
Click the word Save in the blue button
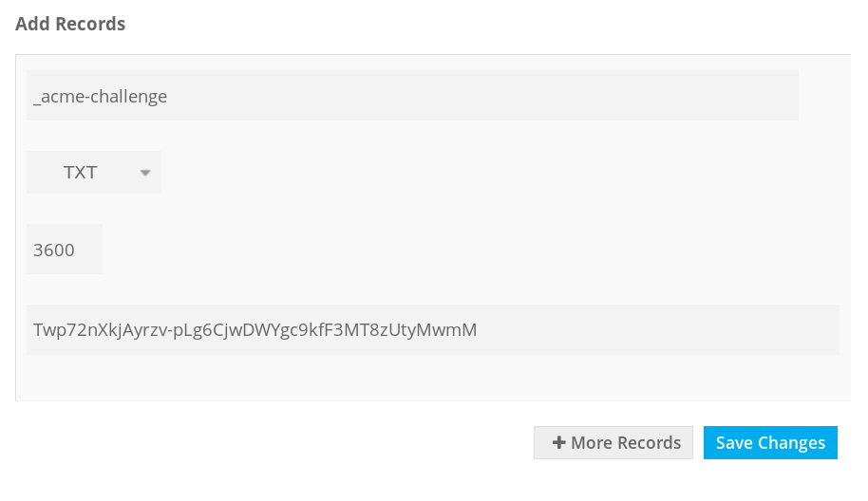pyautogui.click(x=735, y=442)
